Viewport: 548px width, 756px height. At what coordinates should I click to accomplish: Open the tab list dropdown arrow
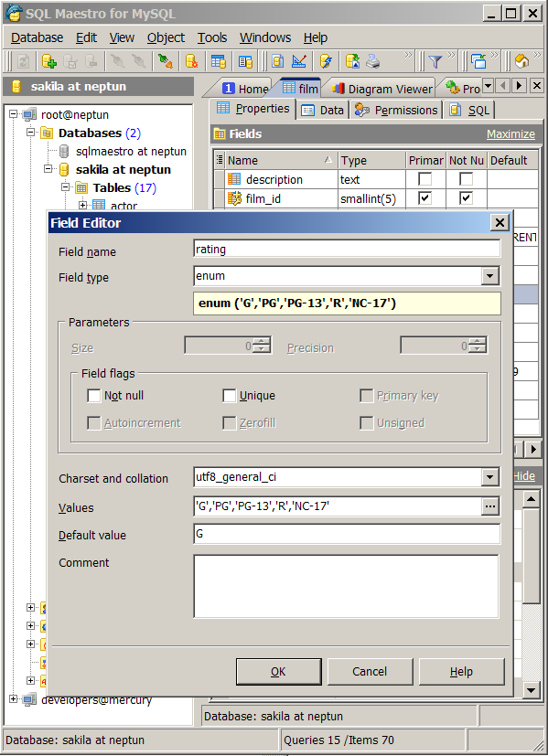point(488,86)
